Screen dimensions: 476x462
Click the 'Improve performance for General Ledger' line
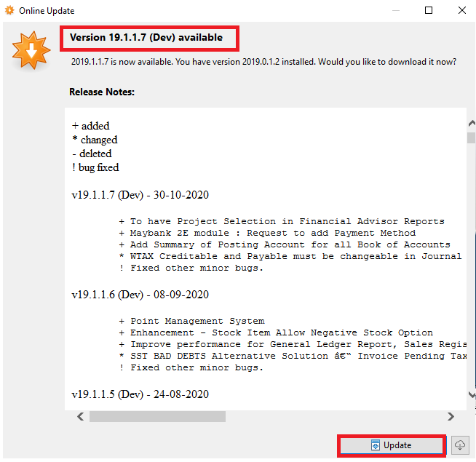tap(293, 344)
